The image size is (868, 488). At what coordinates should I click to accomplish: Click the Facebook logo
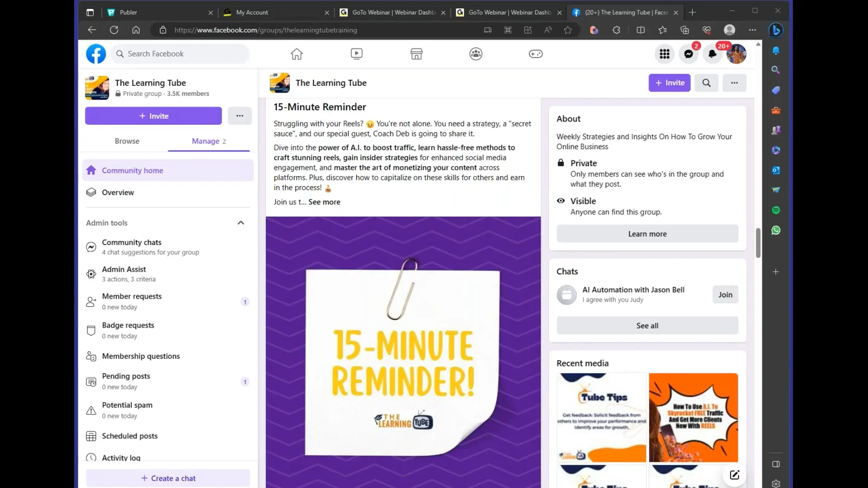point(96,54)
